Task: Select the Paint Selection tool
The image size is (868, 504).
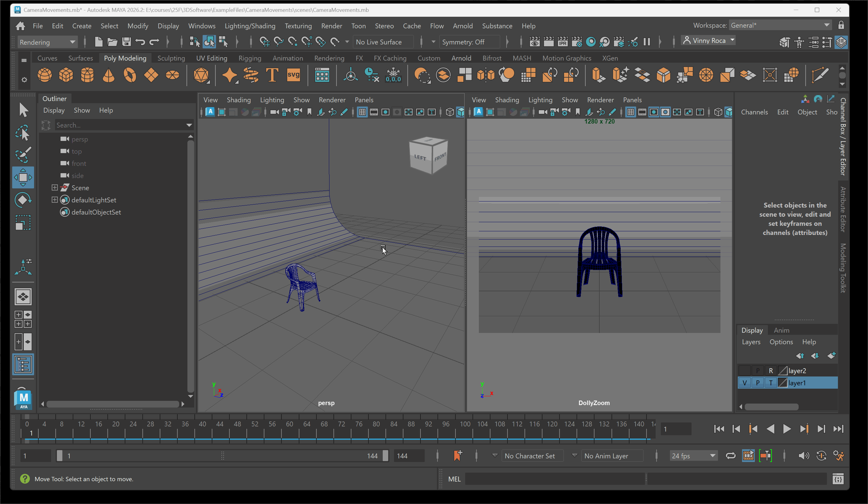Action: [23, 155]
